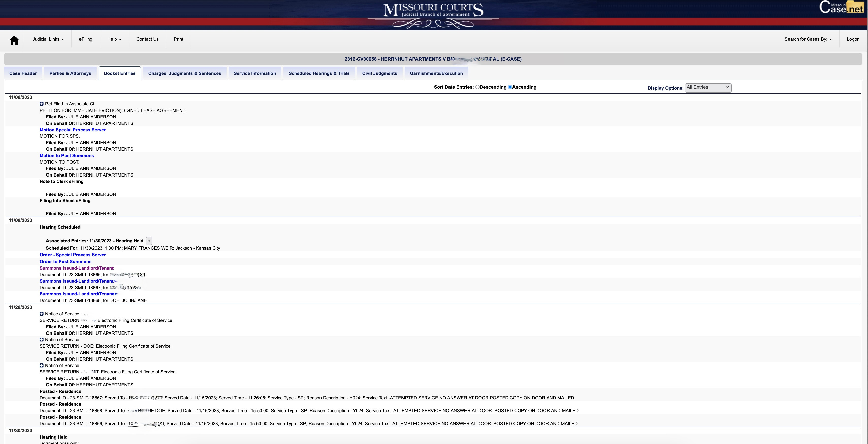Open Charges, Judgments & Sentences tab

[x=185, y=73]
